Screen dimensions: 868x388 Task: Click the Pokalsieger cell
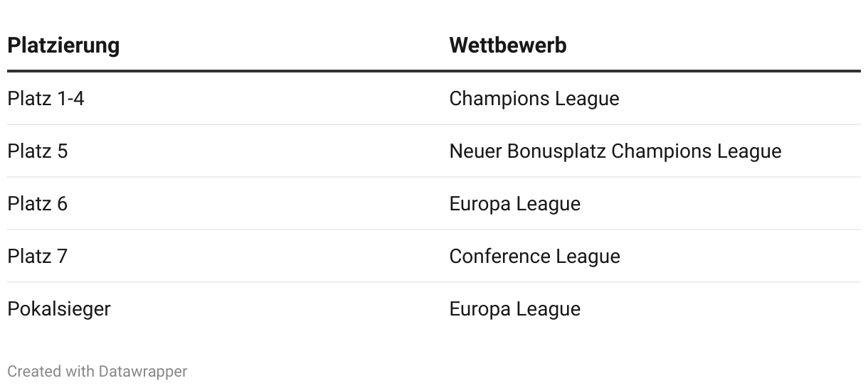point(59,309)
